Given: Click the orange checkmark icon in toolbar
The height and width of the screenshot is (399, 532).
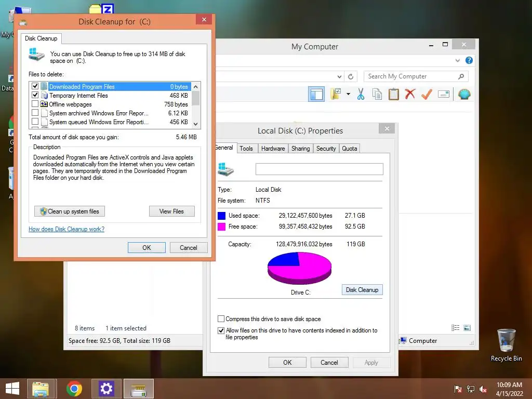Looking at the screenshot, I should coord(427,94).
